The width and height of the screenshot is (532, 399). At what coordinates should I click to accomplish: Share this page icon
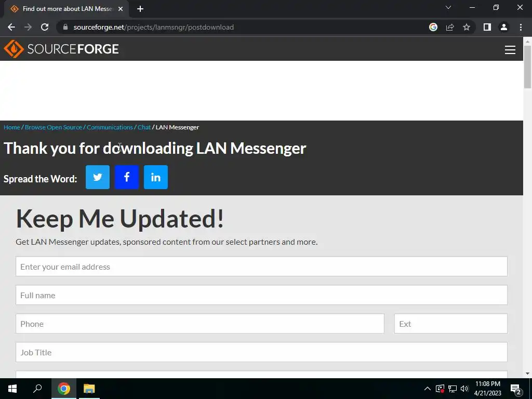(x=450, y=27)
